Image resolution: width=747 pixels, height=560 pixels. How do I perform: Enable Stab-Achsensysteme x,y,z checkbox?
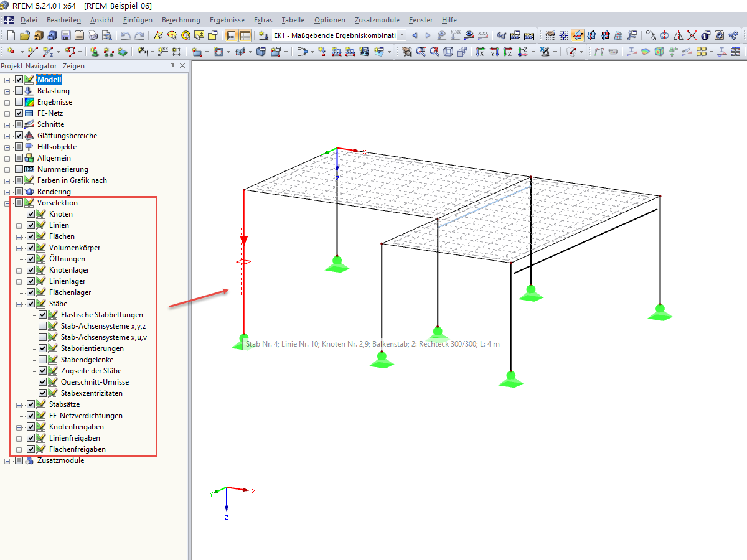tap(42, 326)
